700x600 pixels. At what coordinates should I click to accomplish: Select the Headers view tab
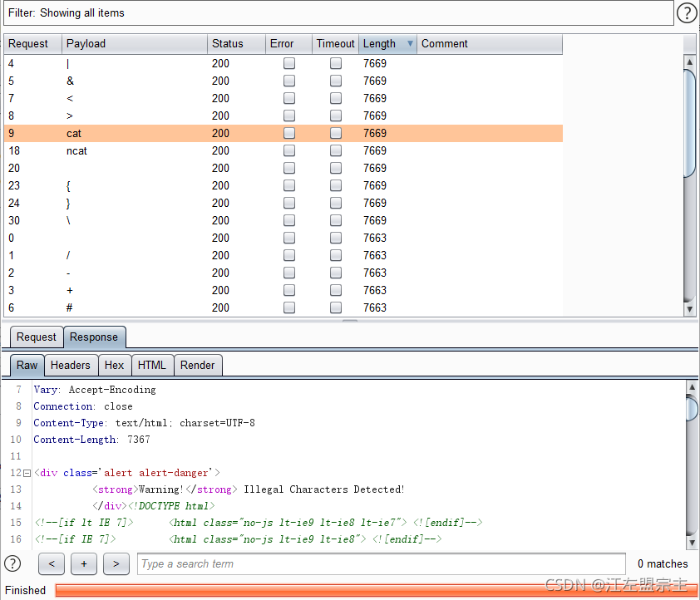coord(71,366)
